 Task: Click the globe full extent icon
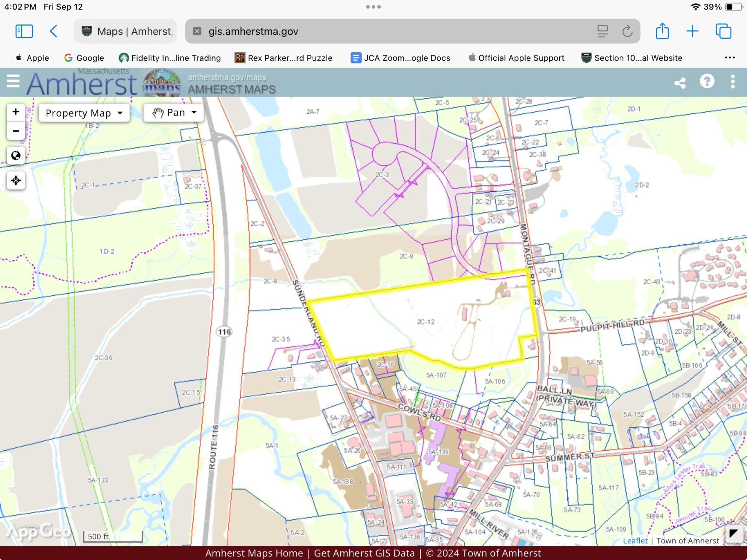click(x=16, y=156)
